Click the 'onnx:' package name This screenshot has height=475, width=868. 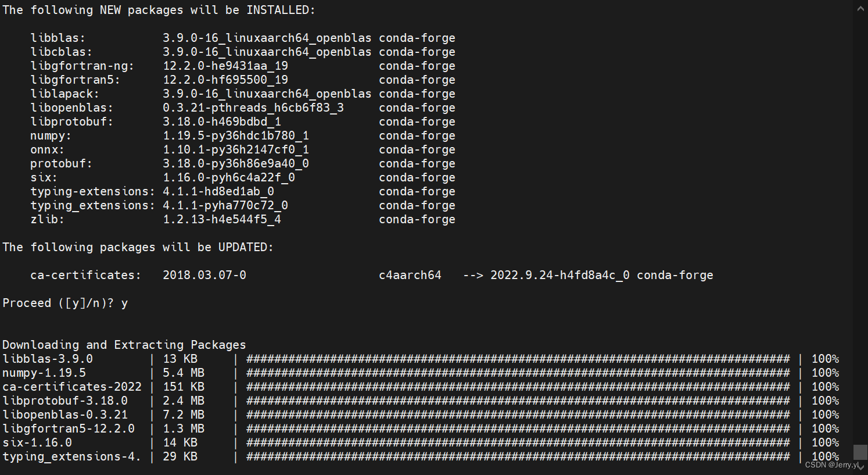48,150
